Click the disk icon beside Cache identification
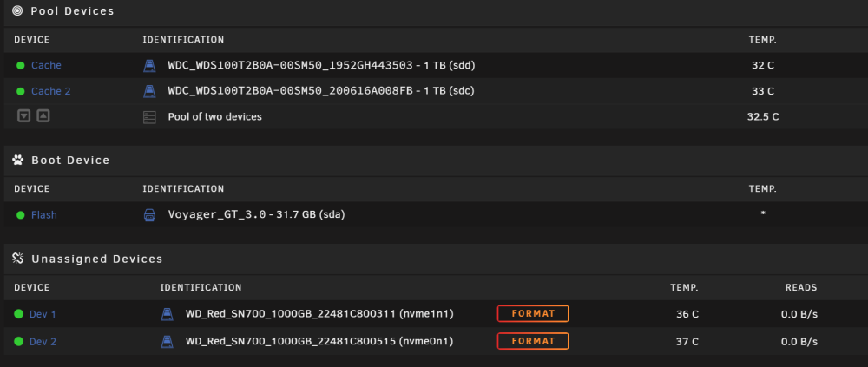The width and height of the screenshot is (868, 367). click(x=149, y=66)
